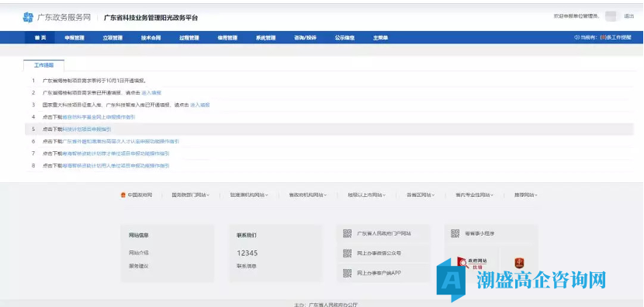The image size is (644, 307).
Task: Open the 信用管理 menu
Action: tap(227, 38)
